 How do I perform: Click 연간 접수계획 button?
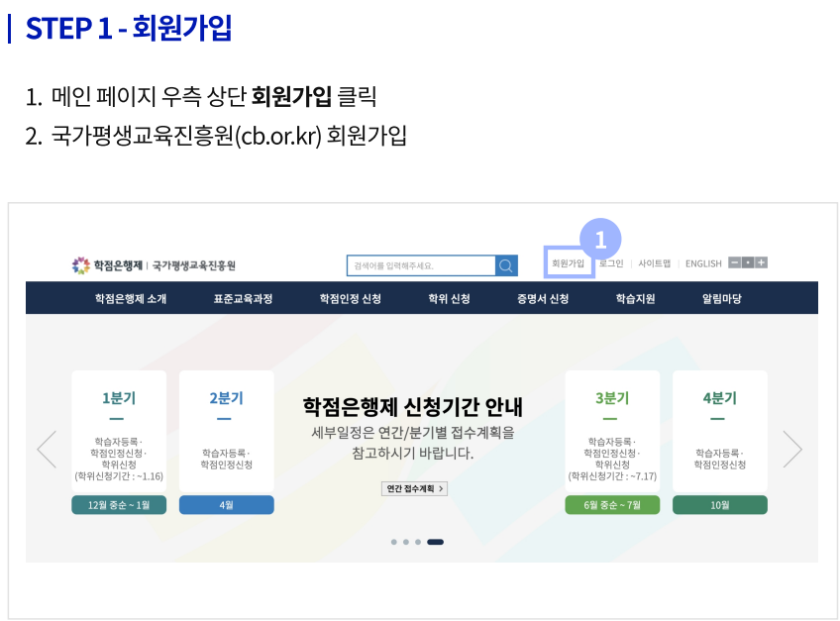(414, 488)
